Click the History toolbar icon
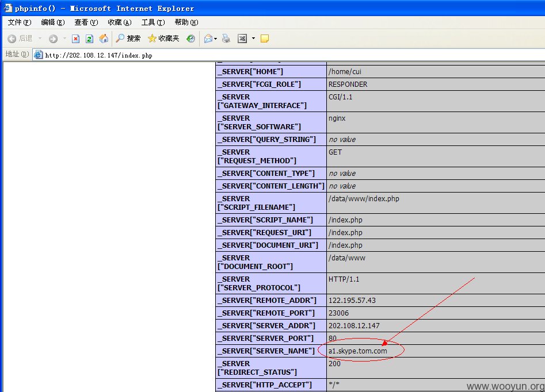This screenshot has height=392, width=545. click(190, 39)
